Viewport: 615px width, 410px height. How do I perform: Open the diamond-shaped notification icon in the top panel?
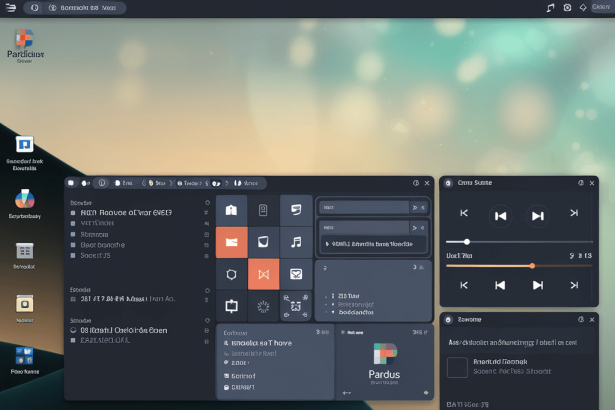[x=583, y=7]
